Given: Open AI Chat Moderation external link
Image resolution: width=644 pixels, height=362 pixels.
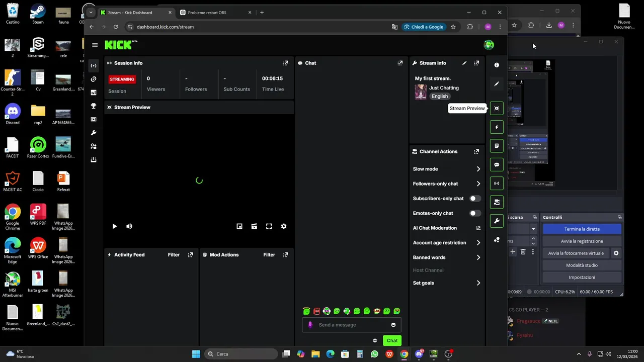Looking at the screenshot, I should click(x=478, y=228).
